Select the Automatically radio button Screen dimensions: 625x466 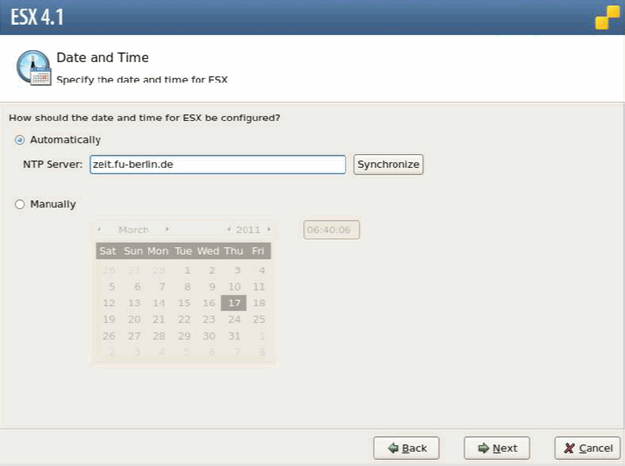(x=20, y=140)
